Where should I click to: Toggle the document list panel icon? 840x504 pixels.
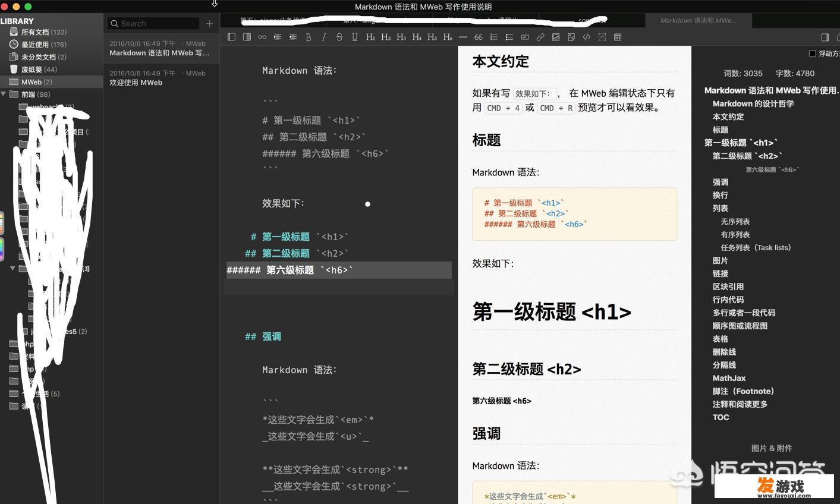(247, 37)
